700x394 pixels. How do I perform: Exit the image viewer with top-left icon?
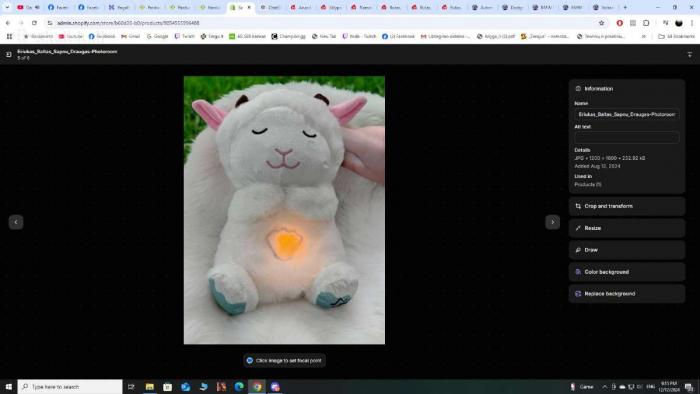(x=8, y=54)
